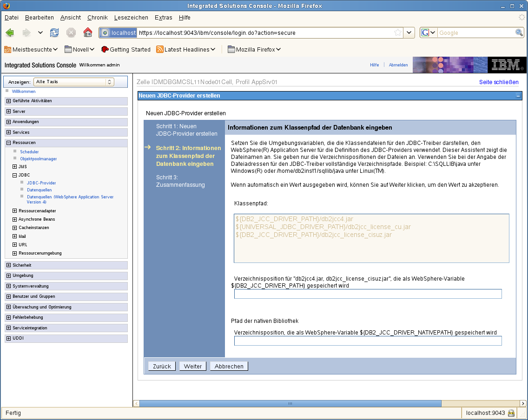Expand the Ressourcenumgebung node
528x420 pixels.
click(x=14, y=253)
